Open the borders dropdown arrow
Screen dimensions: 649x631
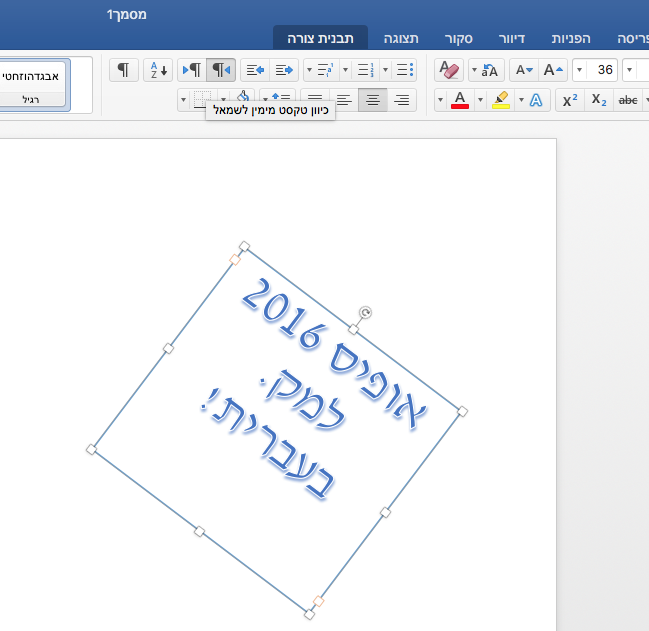(183, 100)
